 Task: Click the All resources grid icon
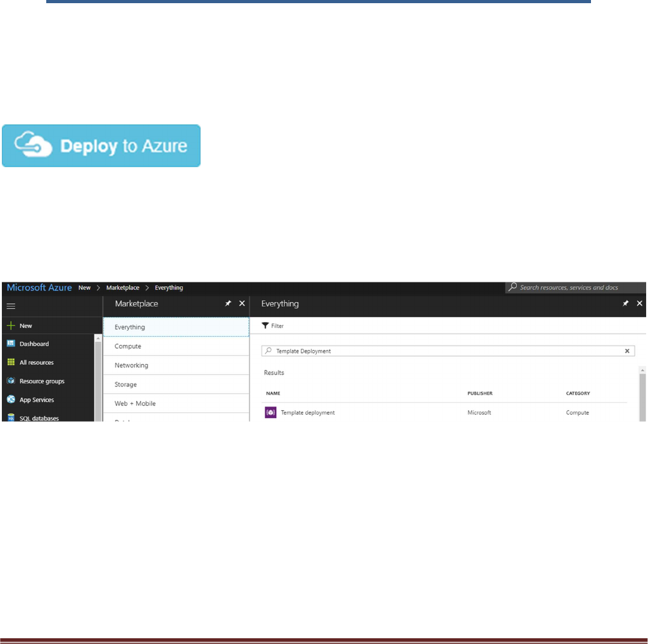11,362
